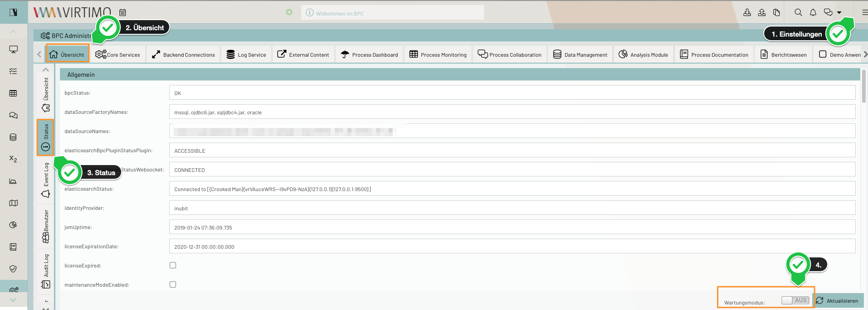Click the Aktualisieren button

point(837,300)
